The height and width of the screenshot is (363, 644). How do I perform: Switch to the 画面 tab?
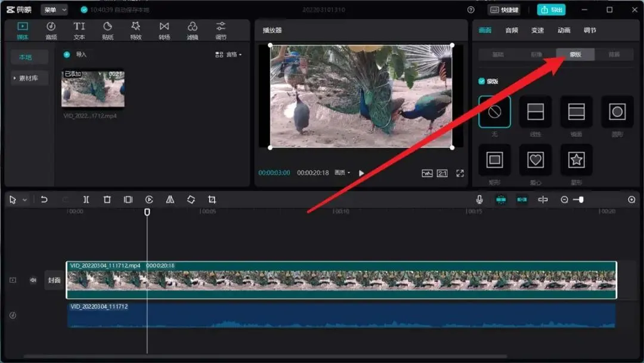(x=485, y=30)
